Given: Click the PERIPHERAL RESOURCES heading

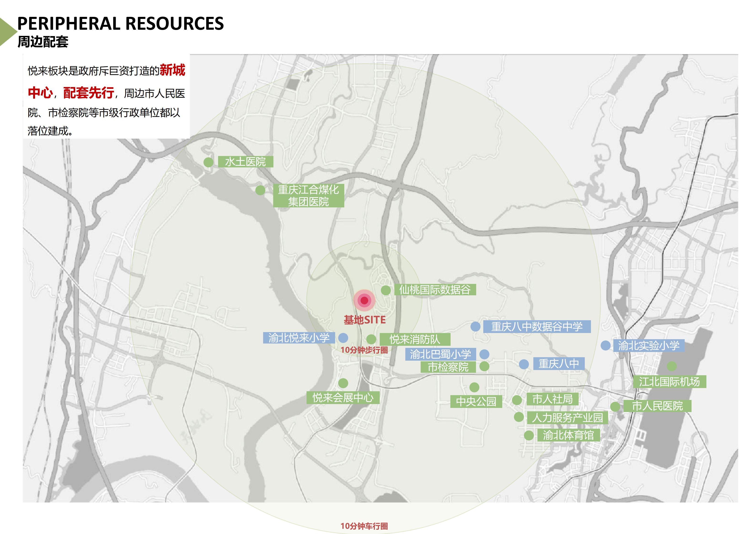Looking at the screenshot, I should [x=120, y=23].
